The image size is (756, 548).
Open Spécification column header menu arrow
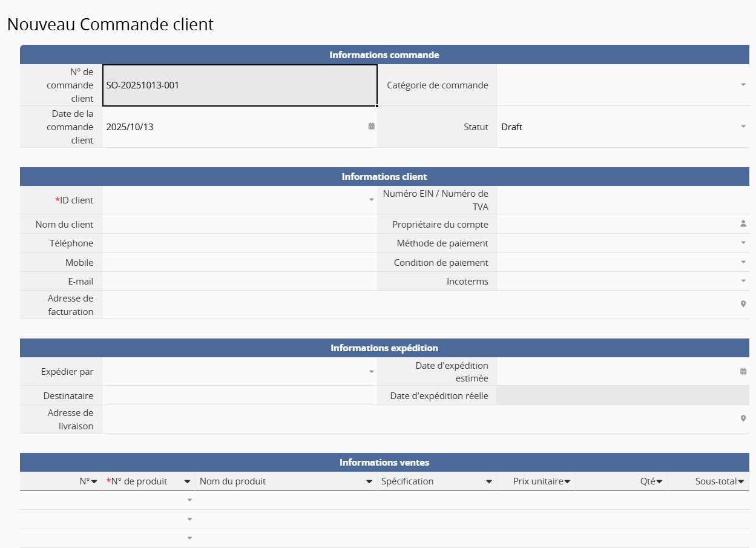pos(489,481)
